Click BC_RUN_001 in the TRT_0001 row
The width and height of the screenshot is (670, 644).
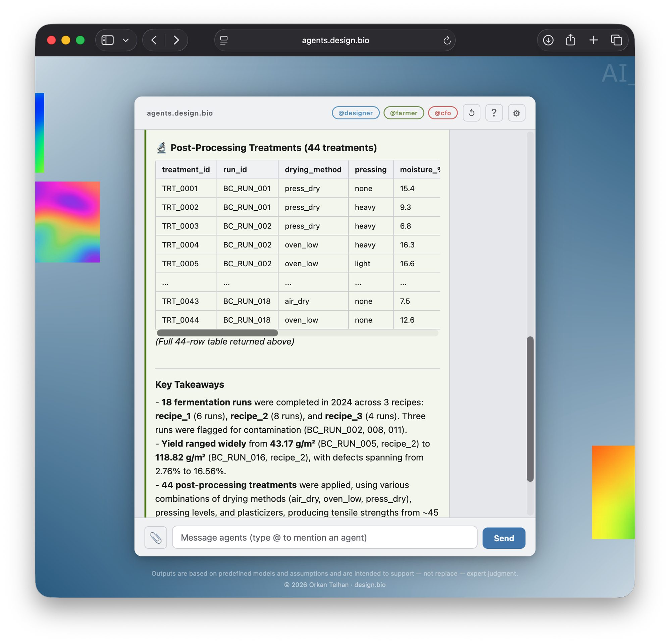248,189
